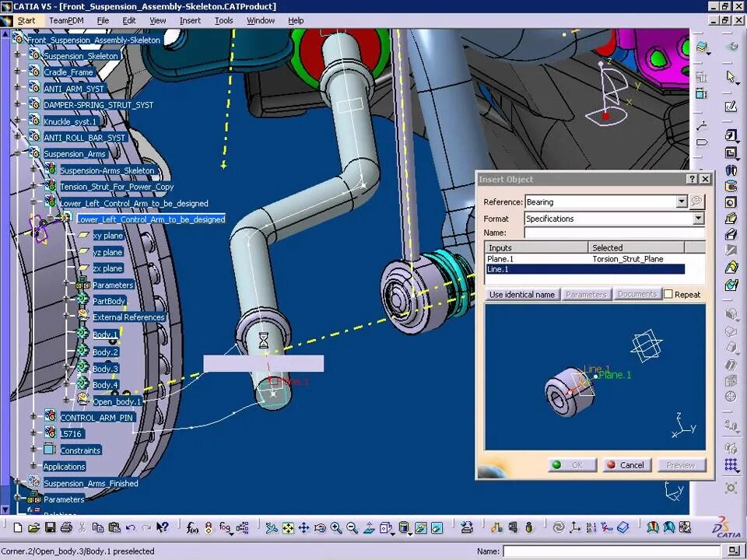Click the Copy icon
The image size is (747, 560).
click(98, 527)
